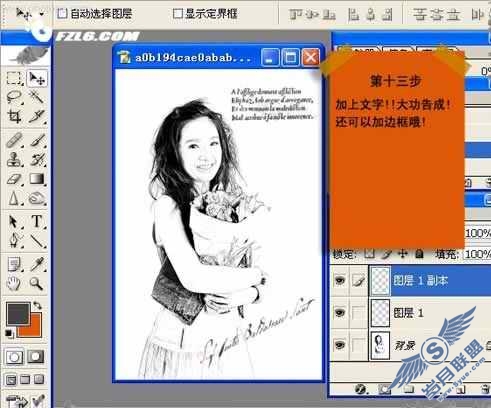Align left edges in options bar
Image resolution: width=491 pixels, height=408 pixels.
point(353,14)
